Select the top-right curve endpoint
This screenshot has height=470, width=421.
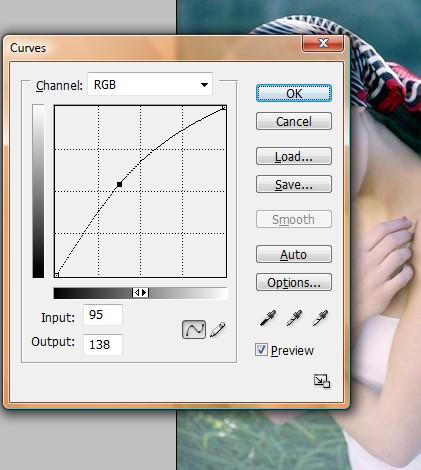tap(224, 107)
